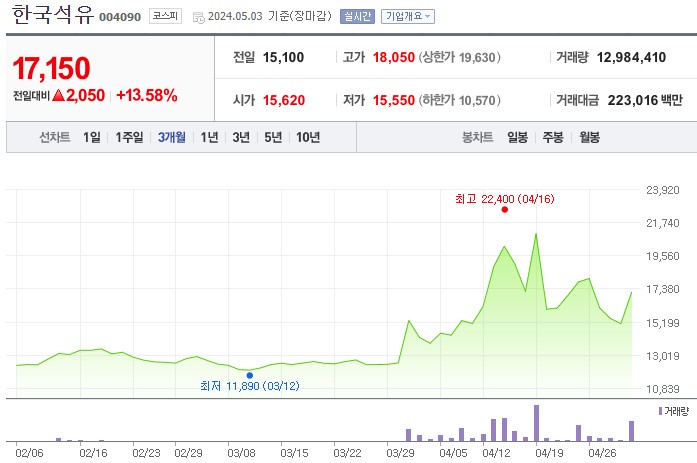Click the 거래량 legend marker in volume chart
The image size is (697, 463).
click(x=661, y=411)
